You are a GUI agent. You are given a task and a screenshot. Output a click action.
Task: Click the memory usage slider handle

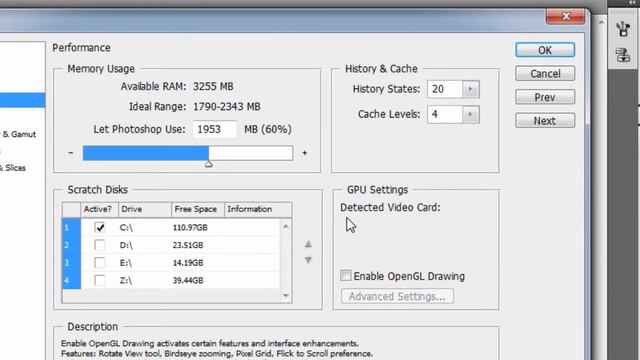[x=209, y=164]
